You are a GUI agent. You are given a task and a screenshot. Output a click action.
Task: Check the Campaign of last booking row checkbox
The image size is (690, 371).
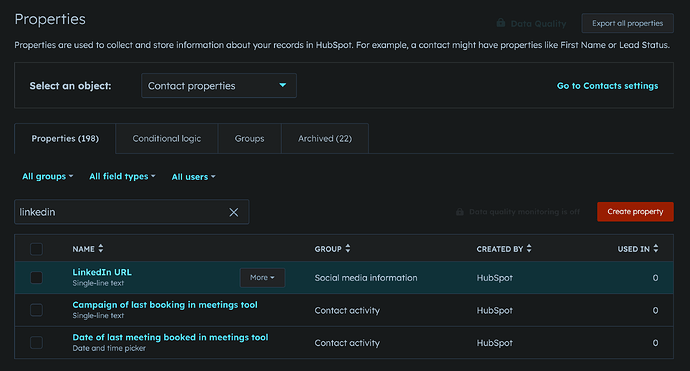(37, 310)
